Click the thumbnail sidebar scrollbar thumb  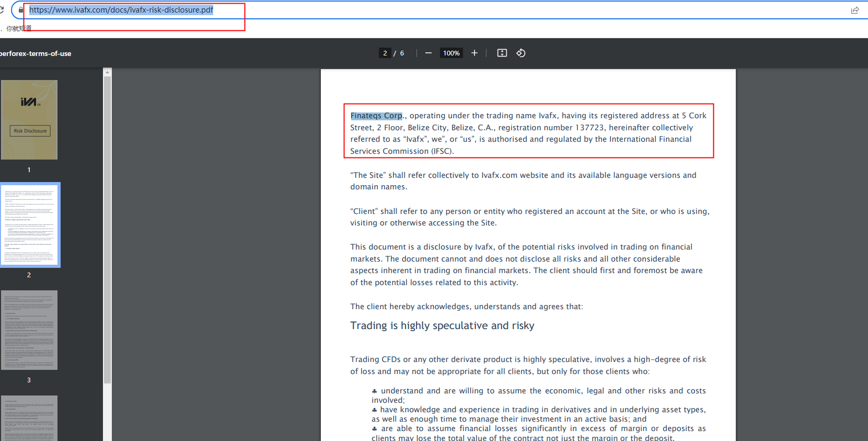[x=107, y=230]
